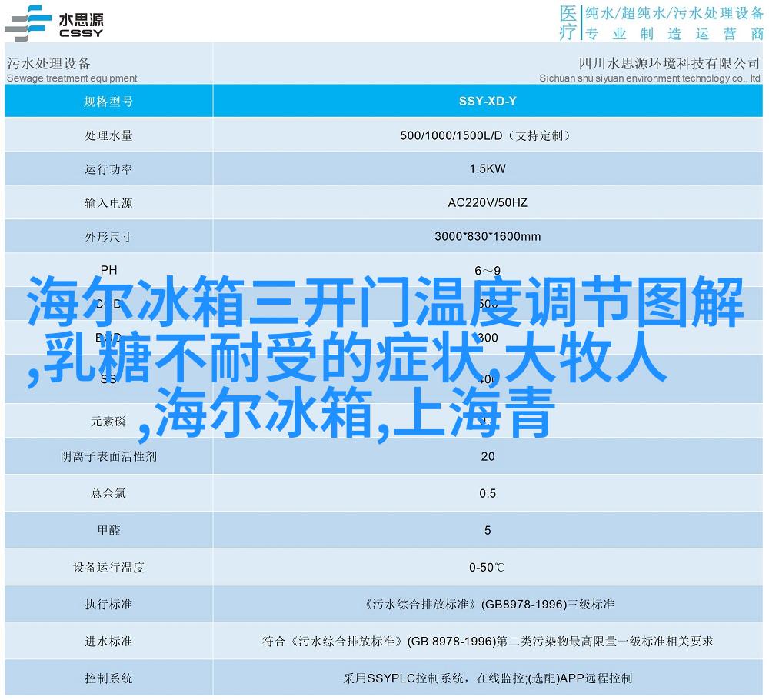Screen dimensions: 769x700
Task: Select the GB8978-1996 三级标准 value
Action: pyautogui.click(x=488, y=605)
